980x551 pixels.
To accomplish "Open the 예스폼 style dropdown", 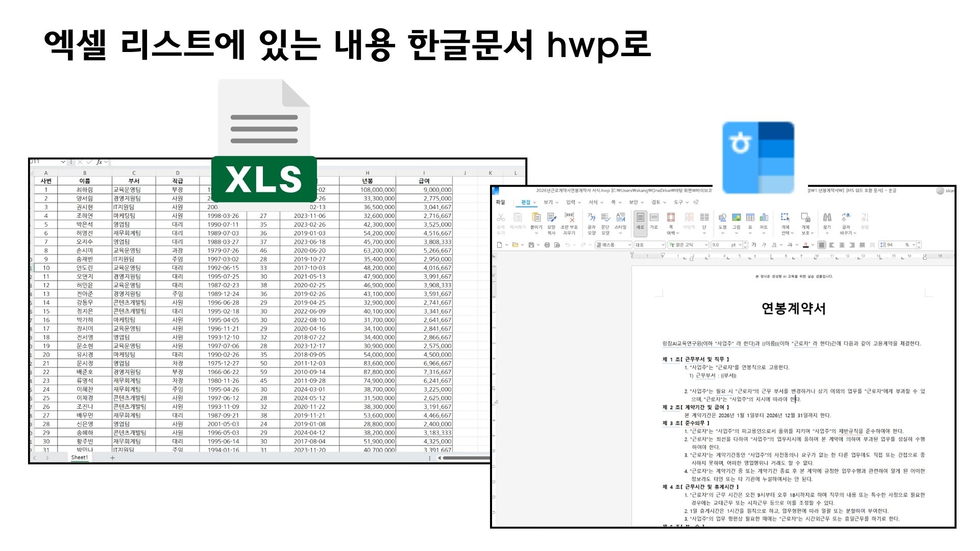I will click(629, 245).
